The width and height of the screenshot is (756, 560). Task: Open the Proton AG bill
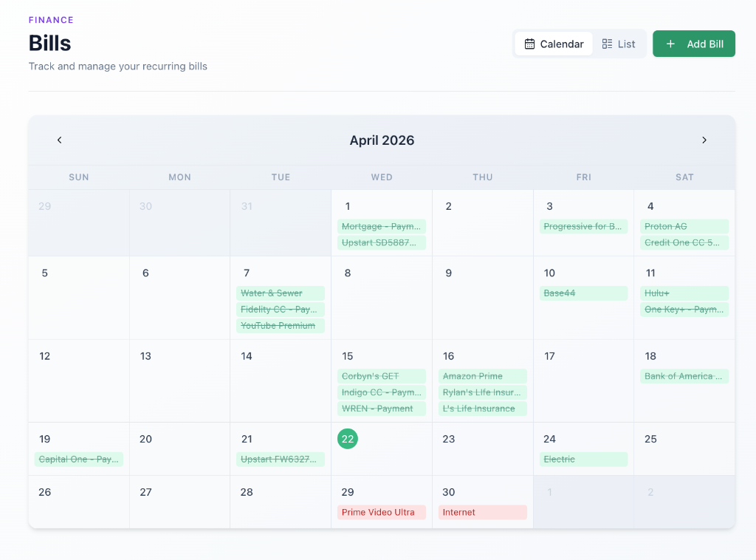point(684,226)
